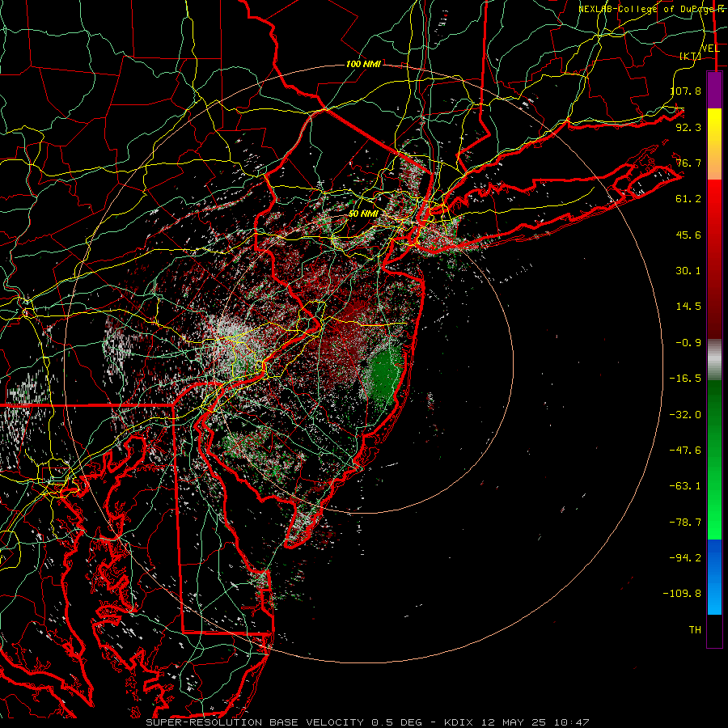This screenshot has height=728, width=728.
Task: Click the VEL legend title
Action: tap(710, 49)
